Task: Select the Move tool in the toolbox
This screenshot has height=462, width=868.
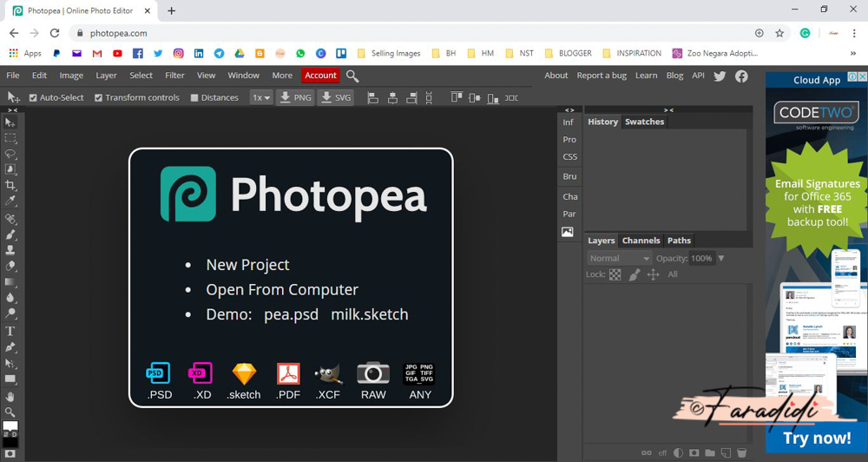Action: 10,122
